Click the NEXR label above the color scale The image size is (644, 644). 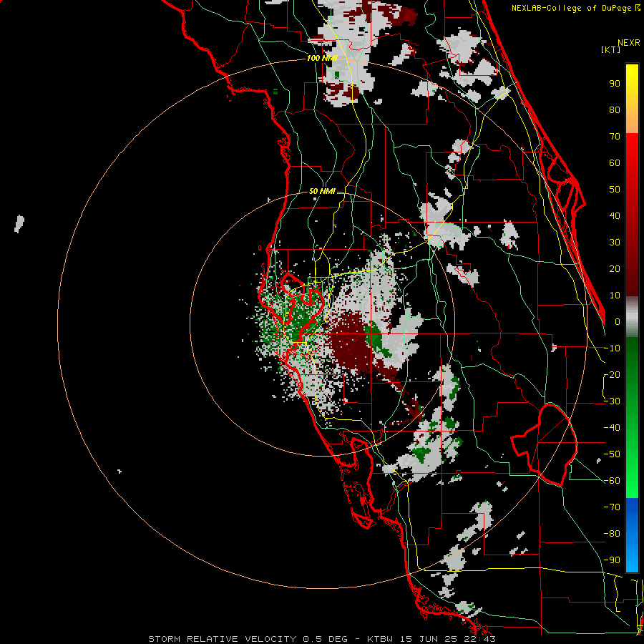click(628, 43)
